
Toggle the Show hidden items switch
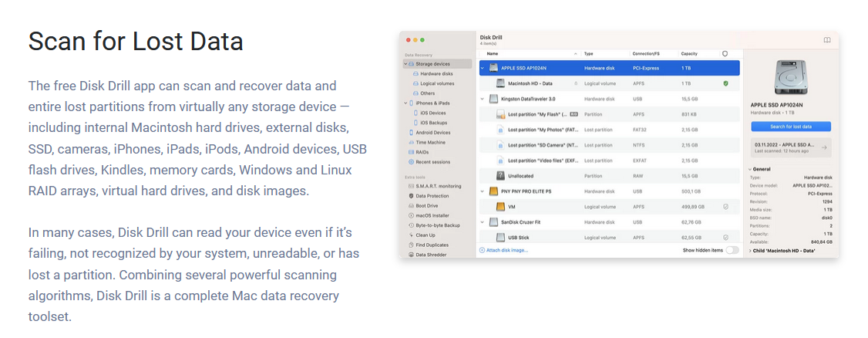pyautogui.click(x=732, y=251)
